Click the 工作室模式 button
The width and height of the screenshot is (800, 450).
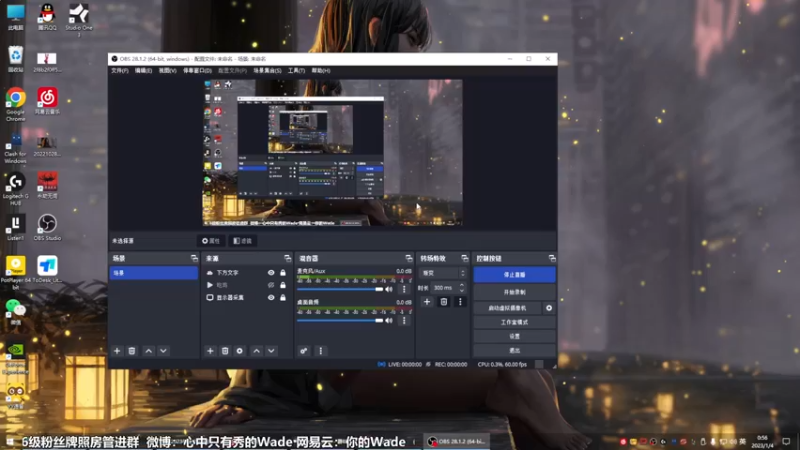point(514,322)
